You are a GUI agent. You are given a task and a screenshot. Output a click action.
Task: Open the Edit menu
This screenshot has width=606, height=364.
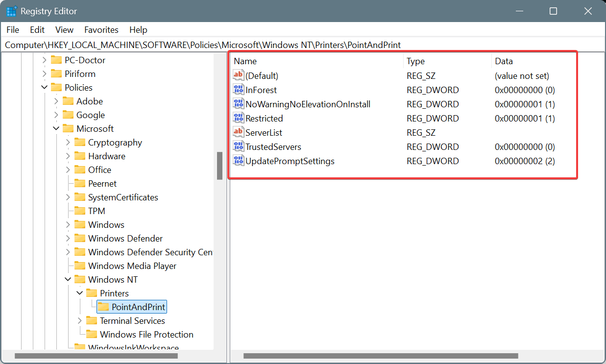(x=37, y=30)
